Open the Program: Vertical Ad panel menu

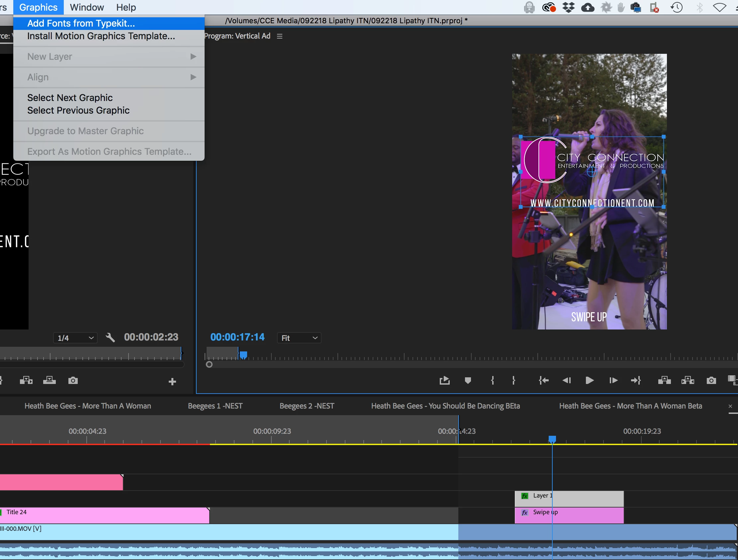tap(280, 36)
